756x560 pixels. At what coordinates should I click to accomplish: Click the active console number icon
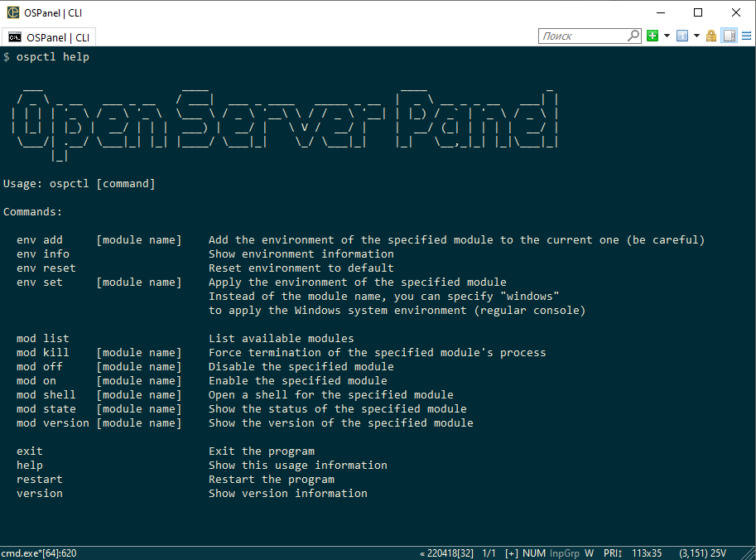(x=681, y=36)
